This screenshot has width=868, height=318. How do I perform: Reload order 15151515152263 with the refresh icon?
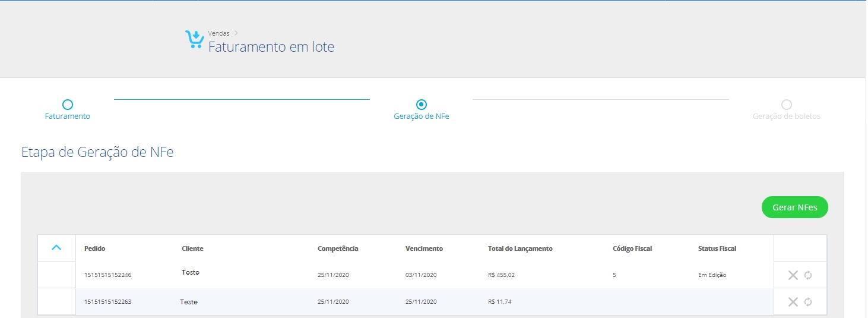[x=808, y=302]
